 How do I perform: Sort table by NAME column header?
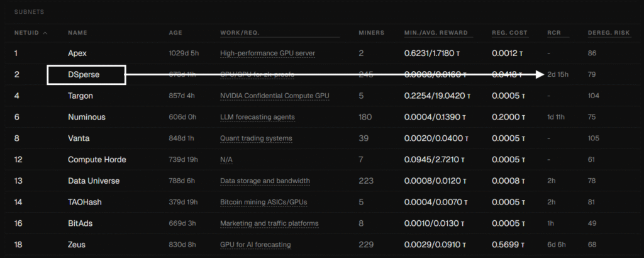pyautogui.click(x=77, y=33)
